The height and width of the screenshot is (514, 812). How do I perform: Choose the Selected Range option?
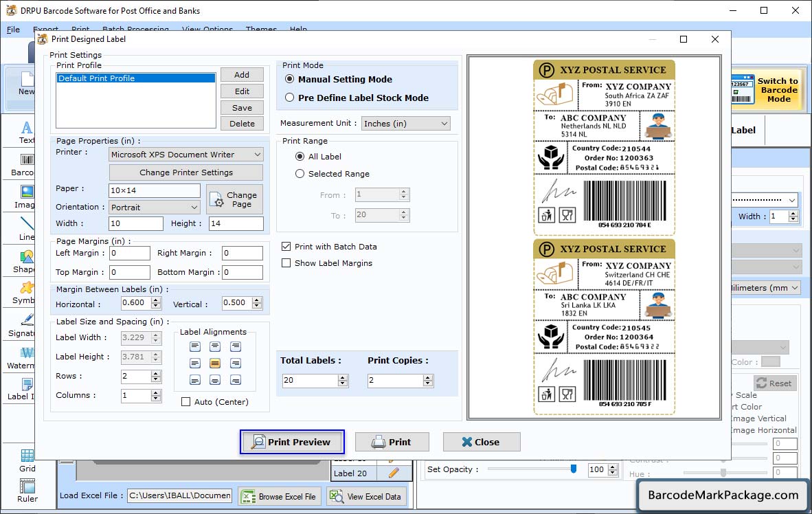tap(300, 174)
